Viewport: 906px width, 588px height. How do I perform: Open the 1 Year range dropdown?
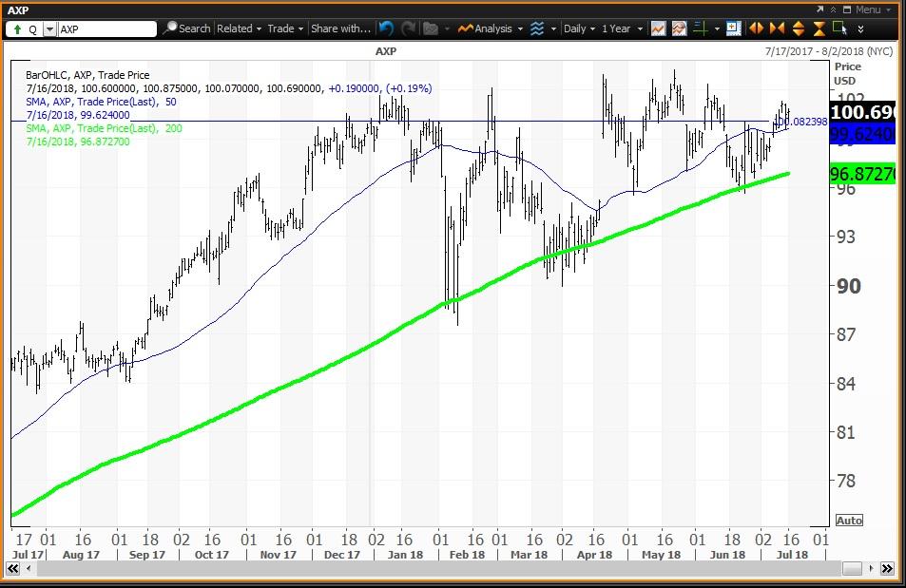pyautogui.click(x=621, y=28)
